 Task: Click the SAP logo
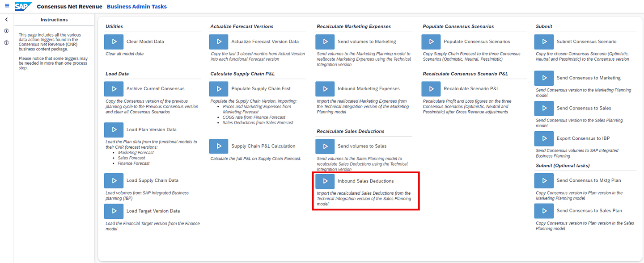[23, 6]
